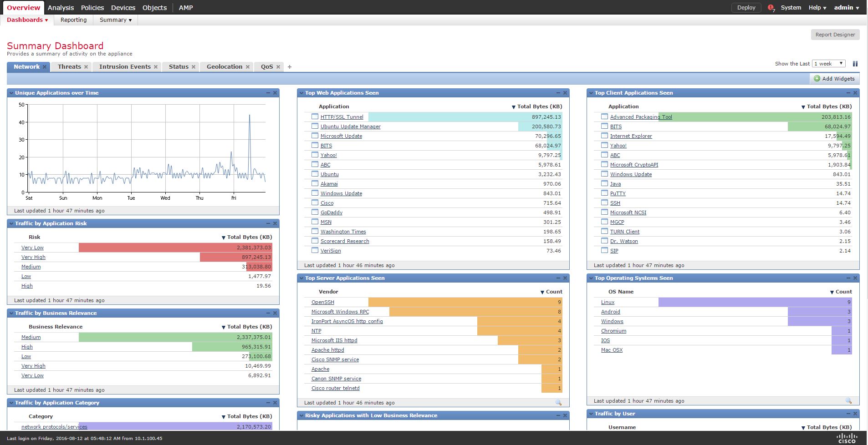This screenshot has height=445, width=868.
Task: Open the network protocols/services category link
Action: click(54, 427)
